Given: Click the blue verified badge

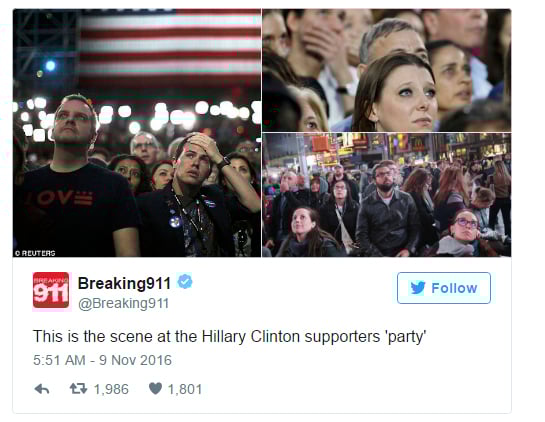Looking at the screenshot, I should 185,281.
